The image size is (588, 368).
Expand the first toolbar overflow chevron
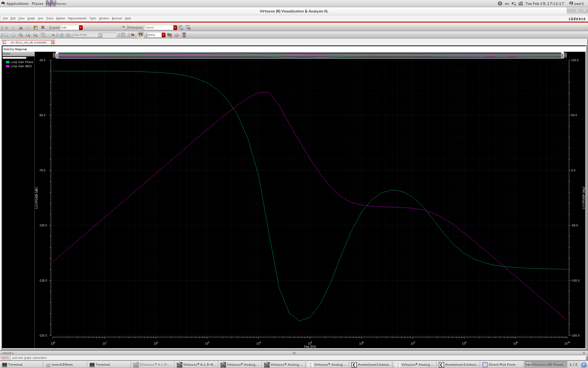pyautogui.click(x=123, y=27)
